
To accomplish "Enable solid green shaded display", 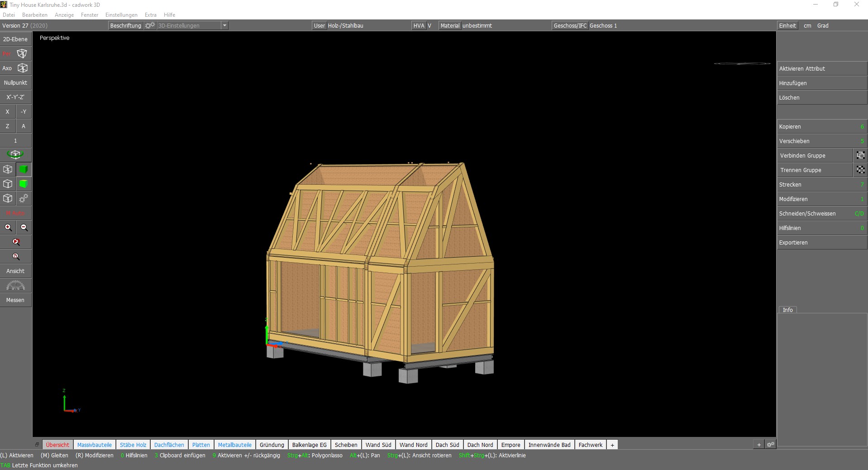I will coord(24,169).
